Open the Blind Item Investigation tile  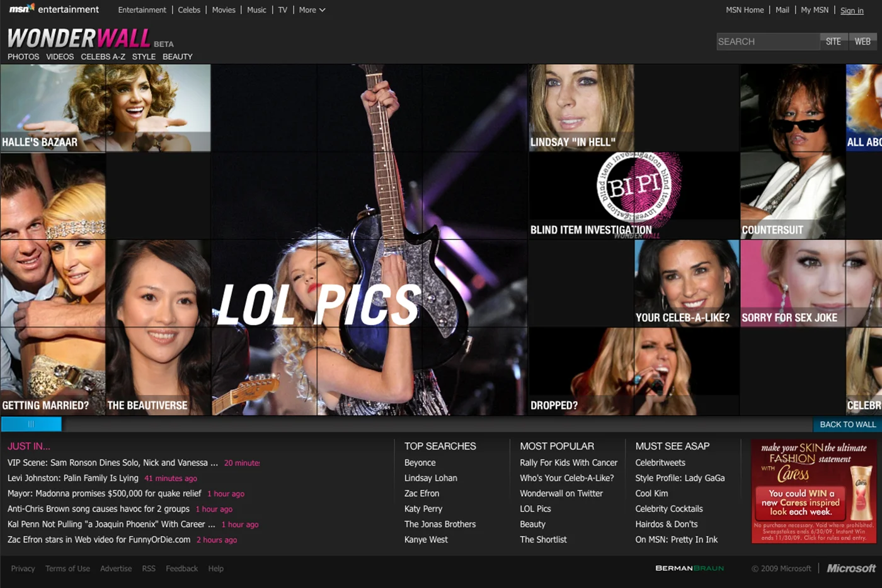(633, 195)
